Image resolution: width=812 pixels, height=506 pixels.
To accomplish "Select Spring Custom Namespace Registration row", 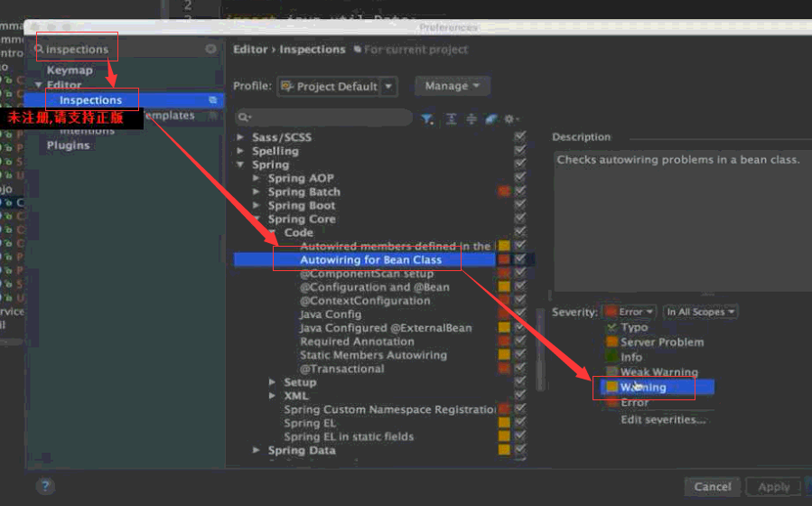I will (x=389, y=409).
